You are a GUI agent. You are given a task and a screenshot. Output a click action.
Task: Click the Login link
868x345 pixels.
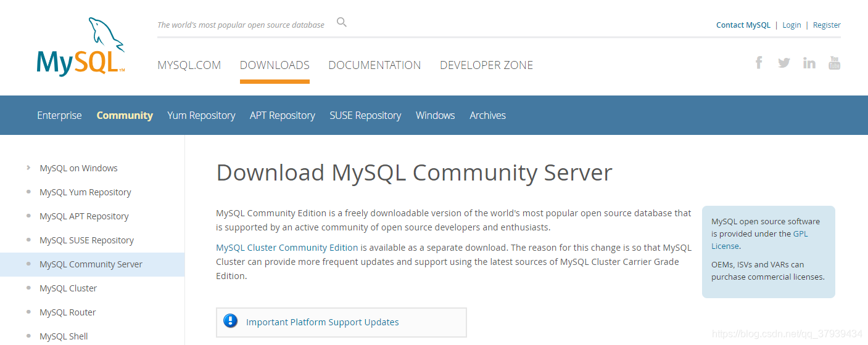792,25
